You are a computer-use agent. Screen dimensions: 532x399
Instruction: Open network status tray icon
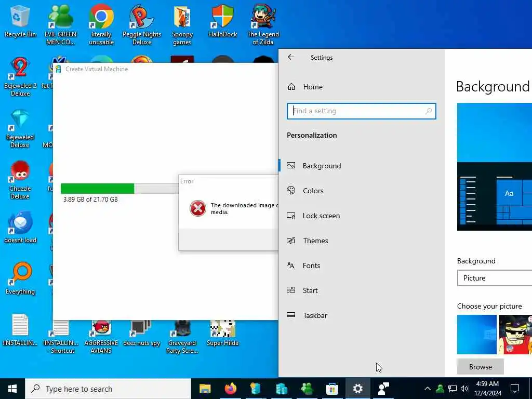point(453,389)
